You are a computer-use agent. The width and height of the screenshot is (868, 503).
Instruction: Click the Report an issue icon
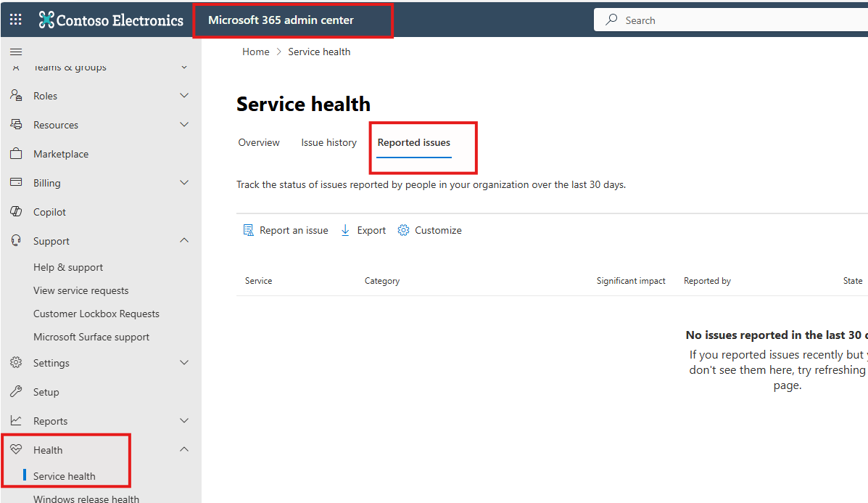click(x=248, y=230)
